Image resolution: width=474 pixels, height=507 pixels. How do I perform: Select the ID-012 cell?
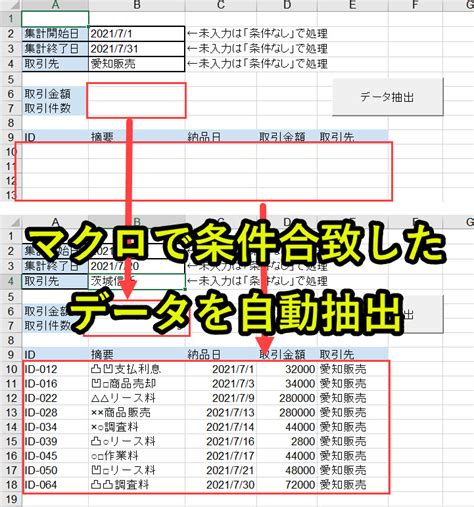pyautogui.click(x=55, y=369)
